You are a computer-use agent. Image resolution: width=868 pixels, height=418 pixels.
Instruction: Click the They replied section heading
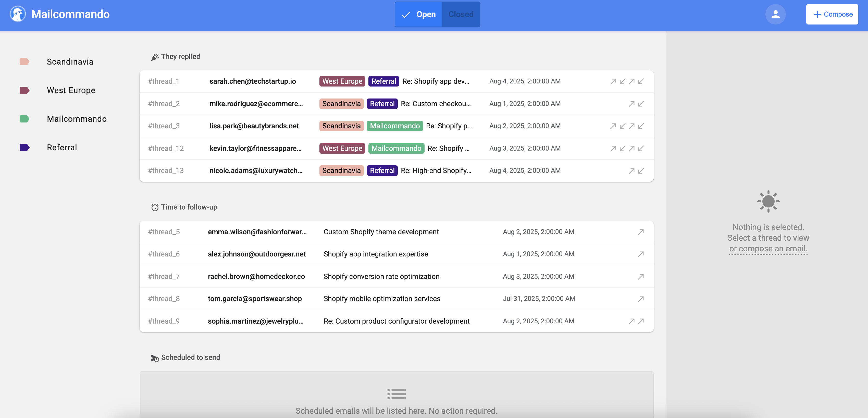coord(181,57)
